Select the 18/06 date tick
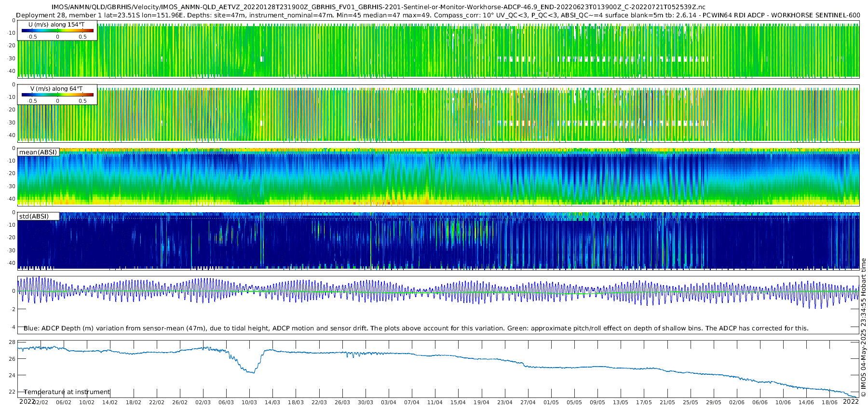868x410 pixels. [829, 402]
